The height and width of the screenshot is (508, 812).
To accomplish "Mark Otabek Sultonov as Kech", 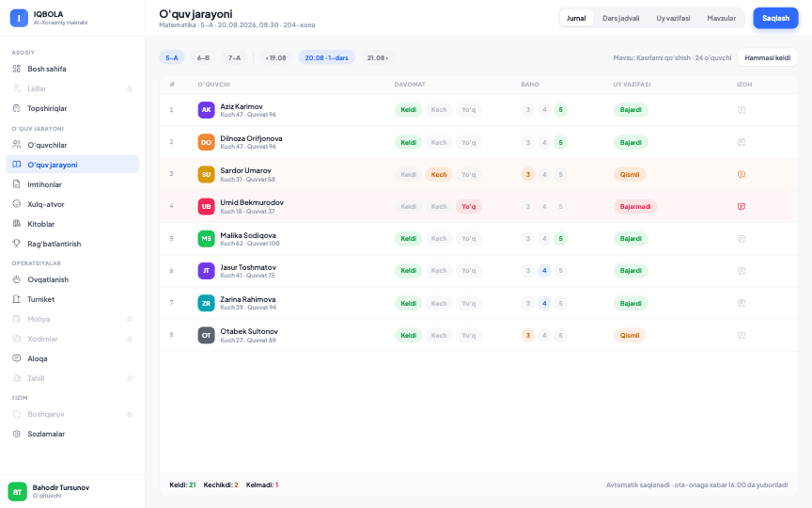I will tap(439, 336).
